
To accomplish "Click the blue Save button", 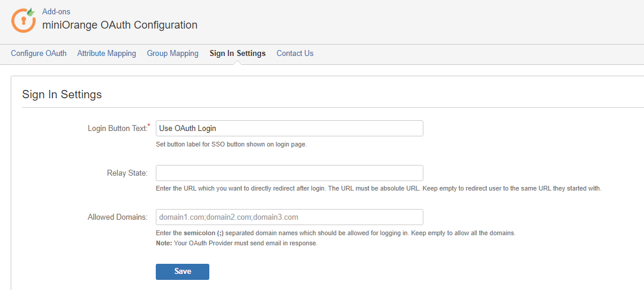I will (x=183, y=272).
